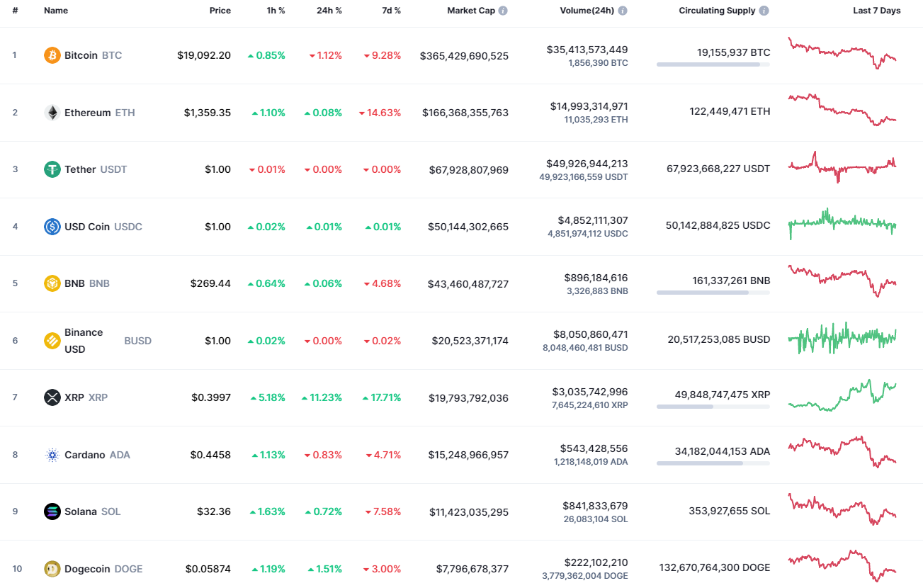Screen dimensions: 923x588
Task: Click Bitcoin's circulating supply progress bar
Action: point(713,64)
